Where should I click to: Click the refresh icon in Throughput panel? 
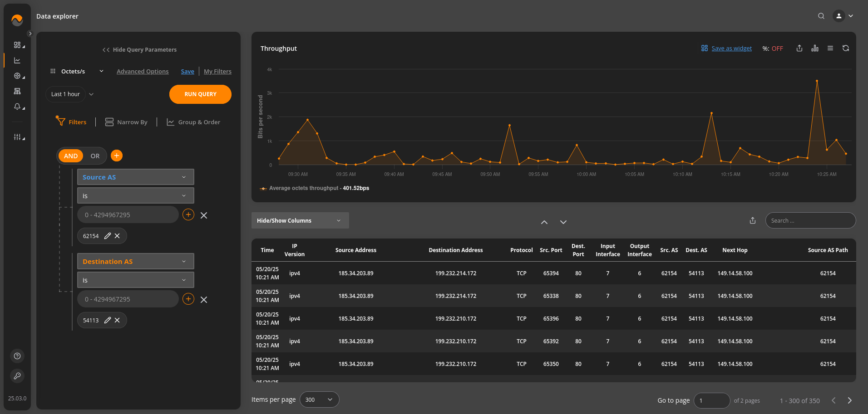pos(845,48)
